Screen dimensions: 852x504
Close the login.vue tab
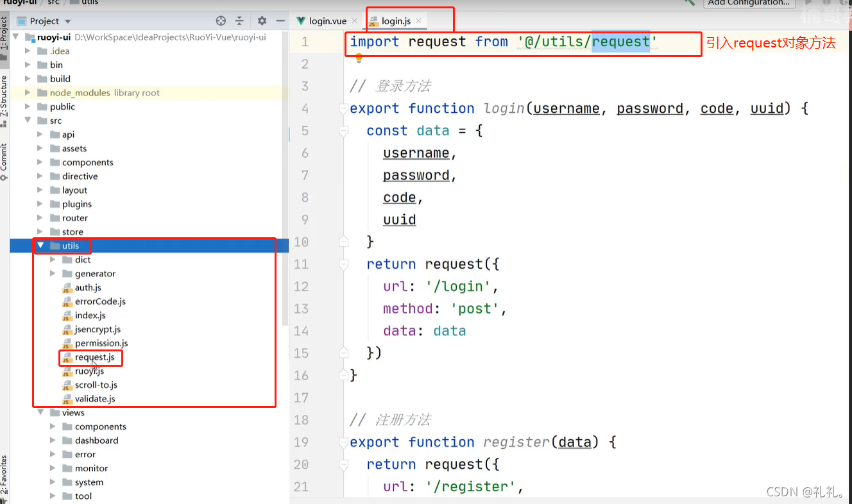(x=354, y=21)
